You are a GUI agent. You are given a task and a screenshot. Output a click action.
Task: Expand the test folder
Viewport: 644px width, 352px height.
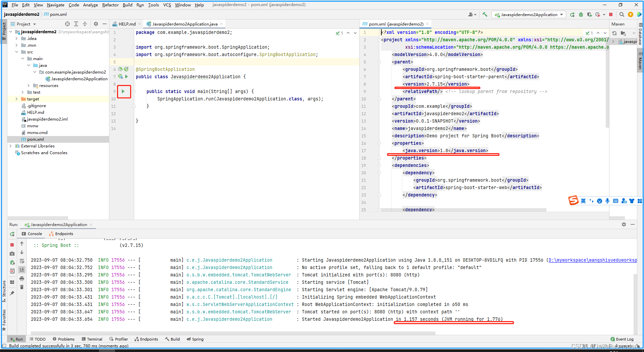pos(22,92)
